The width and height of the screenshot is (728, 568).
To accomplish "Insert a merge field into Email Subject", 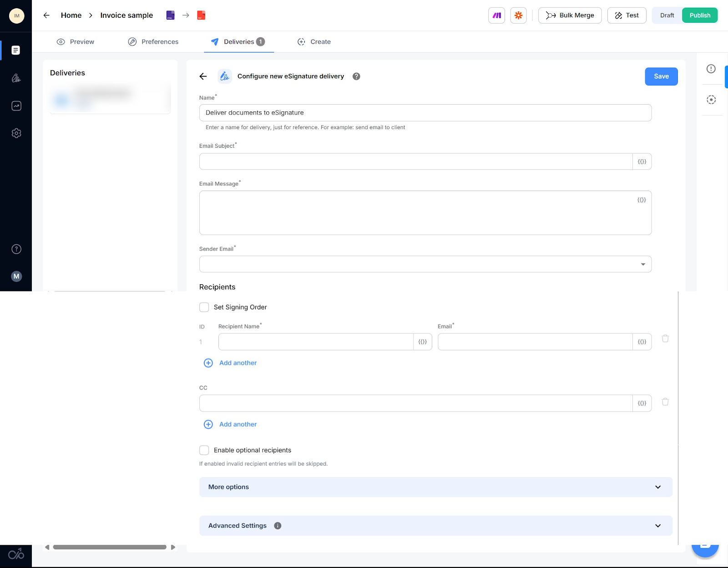I will pyautogui.click(x=642, y=161).
